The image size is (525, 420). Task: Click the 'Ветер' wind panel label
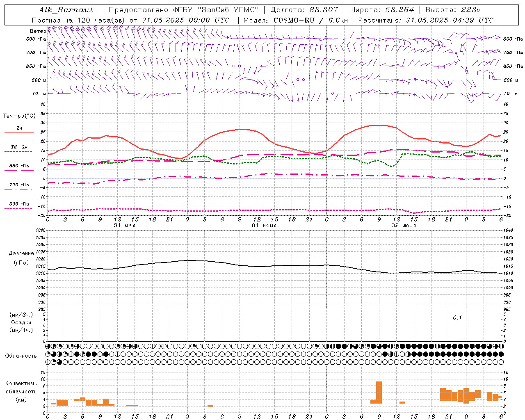pos(37,31)
